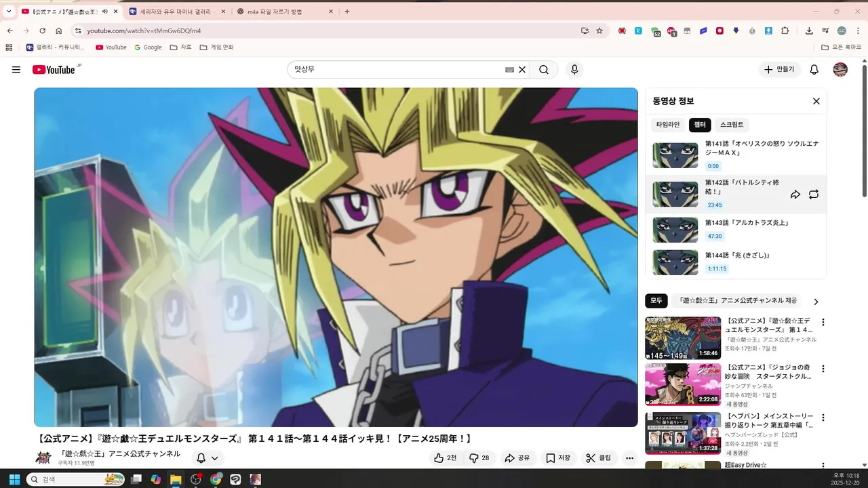Jump to chapter 第143話「アルカトラズ炎上」
Viewport: 868px width, 488px height.
(736, 230)
